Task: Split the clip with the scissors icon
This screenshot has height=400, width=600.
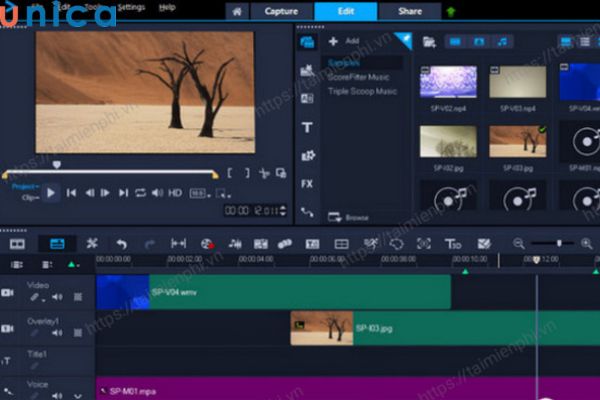Action: (x=264, y=173)
